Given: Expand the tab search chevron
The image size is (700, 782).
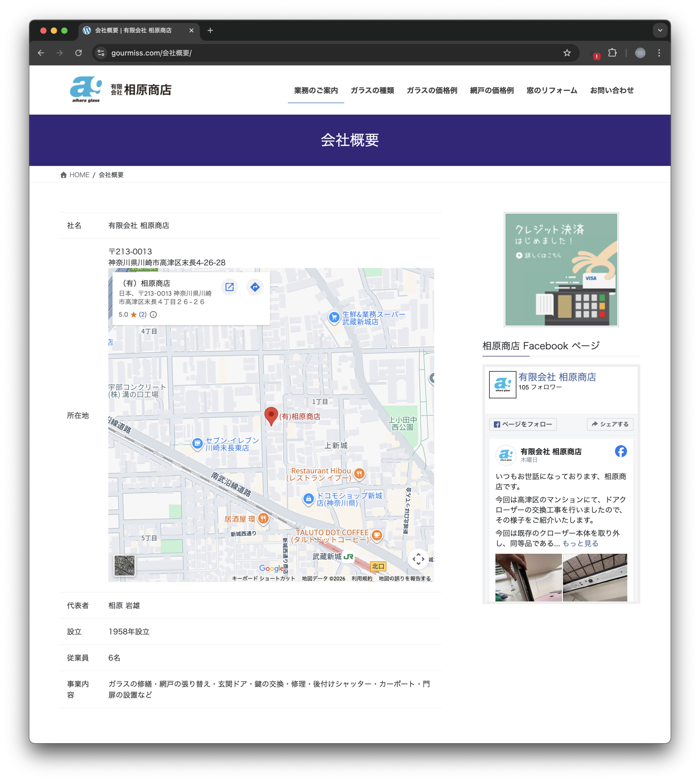Looking at the screenshot, I should (x=660, y=31).
